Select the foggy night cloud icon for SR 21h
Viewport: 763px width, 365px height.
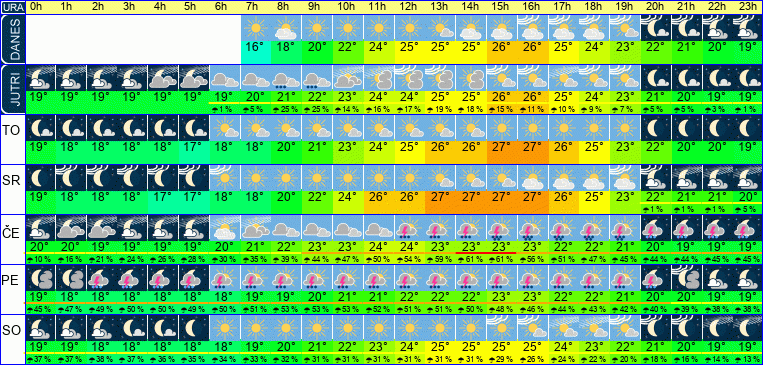point(687,178)
